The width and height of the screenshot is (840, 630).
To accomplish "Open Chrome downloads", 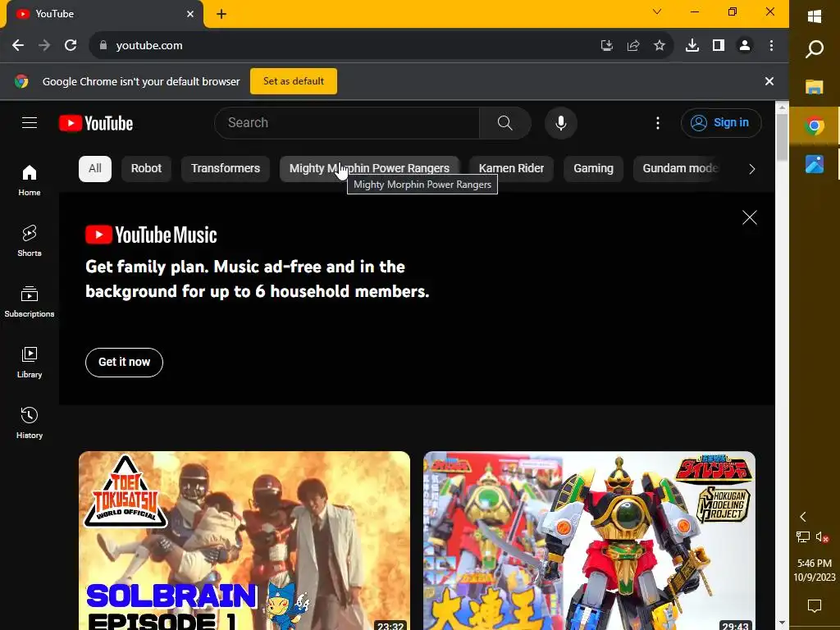I will tap(692, 45).
